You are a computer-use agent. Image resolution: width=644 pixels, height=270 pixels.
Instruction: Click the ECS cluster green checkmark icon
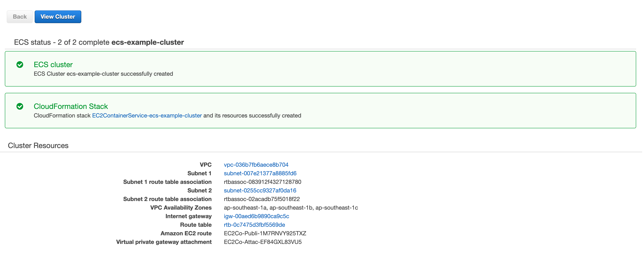(x=20, y=65)
